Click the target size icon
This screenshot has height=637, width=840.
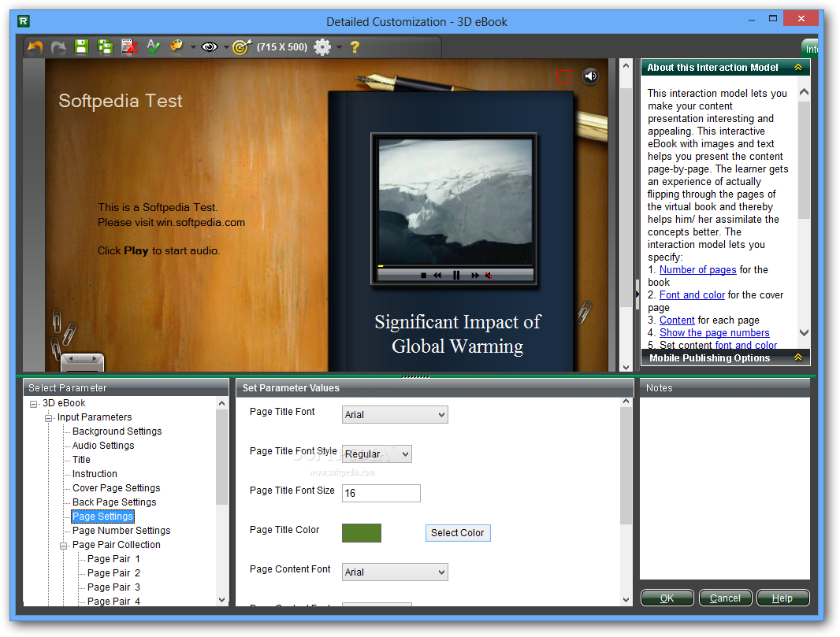pos(242,46)
